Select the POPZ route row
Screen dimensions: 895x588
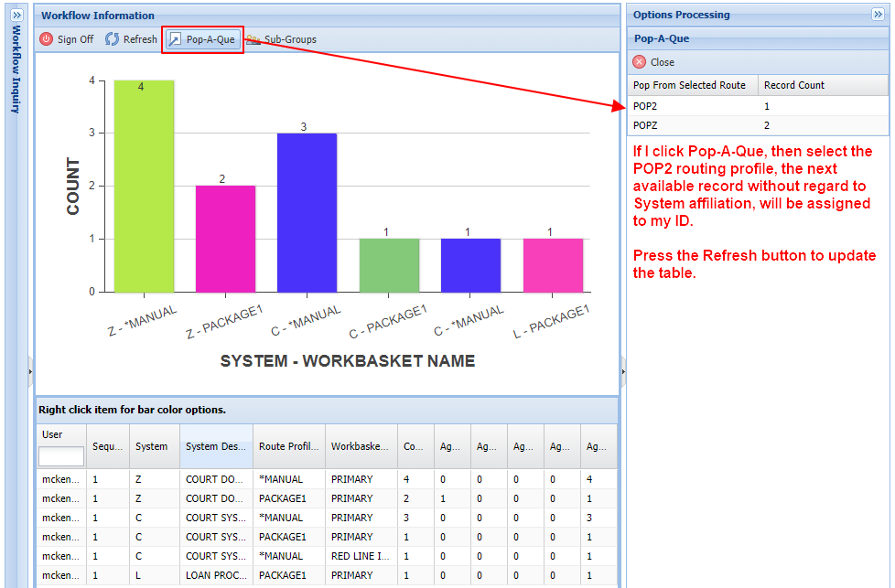click(758, 125)
